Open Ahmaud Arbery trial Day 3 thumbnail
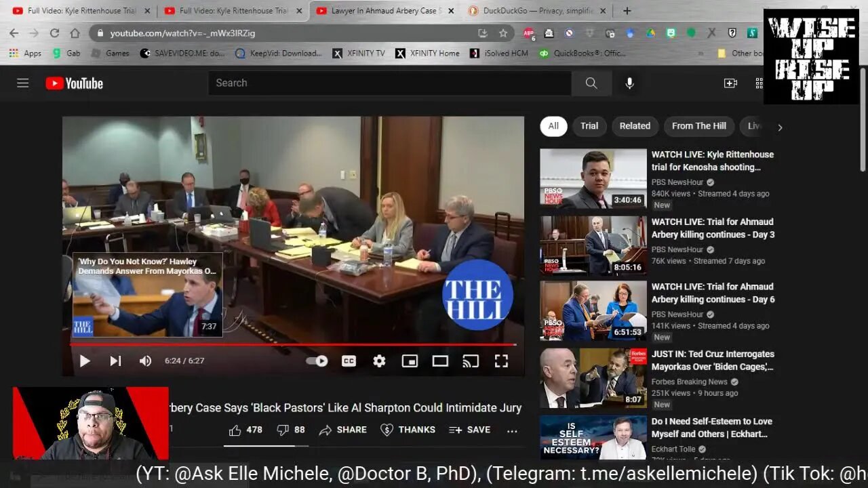The height and width of the screenshot is (488, 868). click(x=593, y=245)
